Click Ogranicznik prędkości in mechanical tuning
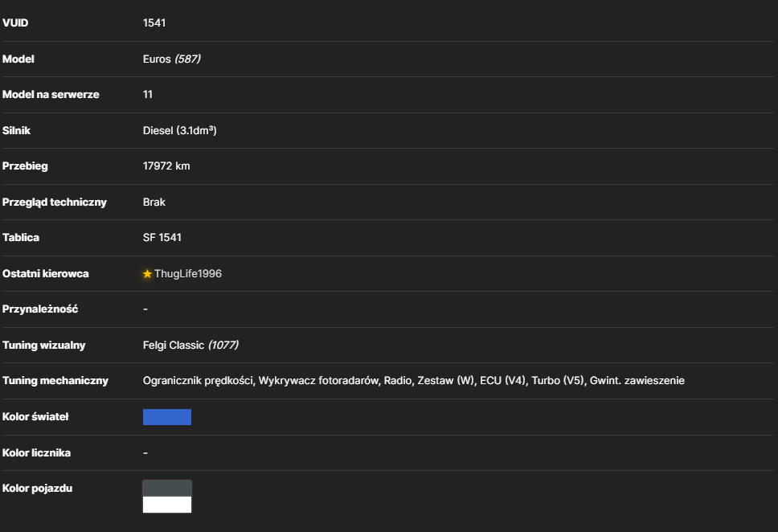The height and width of the screenshot is (532, 778). coord(198,381)
